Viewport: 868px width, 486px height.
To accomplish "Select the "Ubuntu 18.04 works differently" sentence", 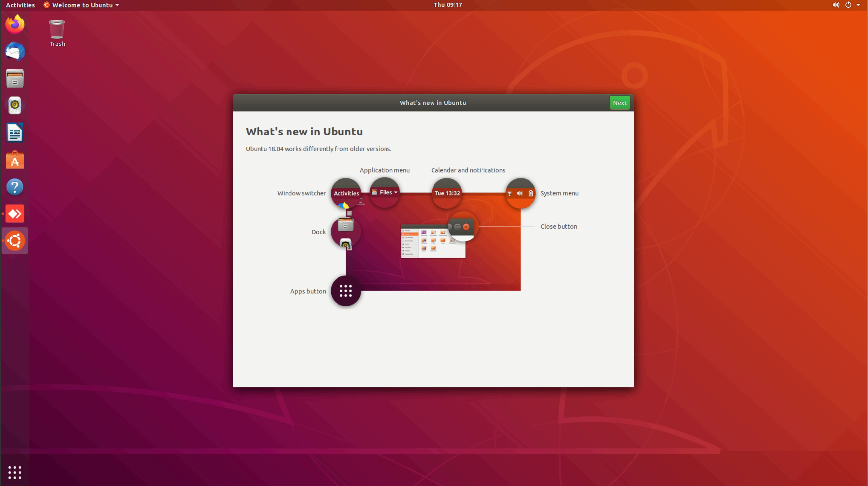I will point(319,149).
